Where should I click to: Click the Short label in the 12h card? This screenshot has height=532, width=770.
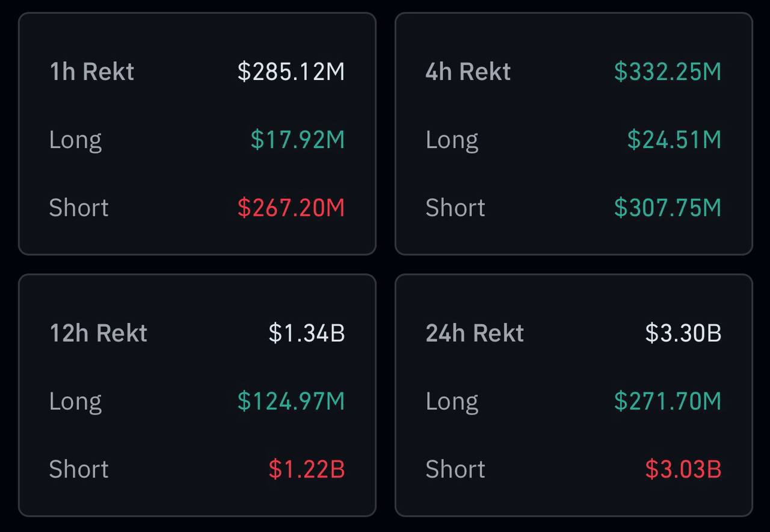pyautogui.click(x=79, y=469)
